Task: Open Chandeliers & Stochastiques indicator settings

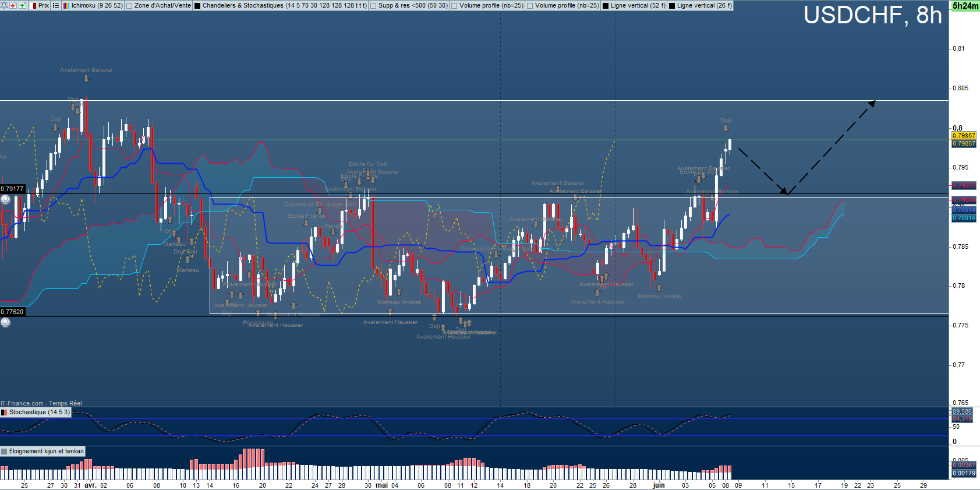Action: [285, 6]
